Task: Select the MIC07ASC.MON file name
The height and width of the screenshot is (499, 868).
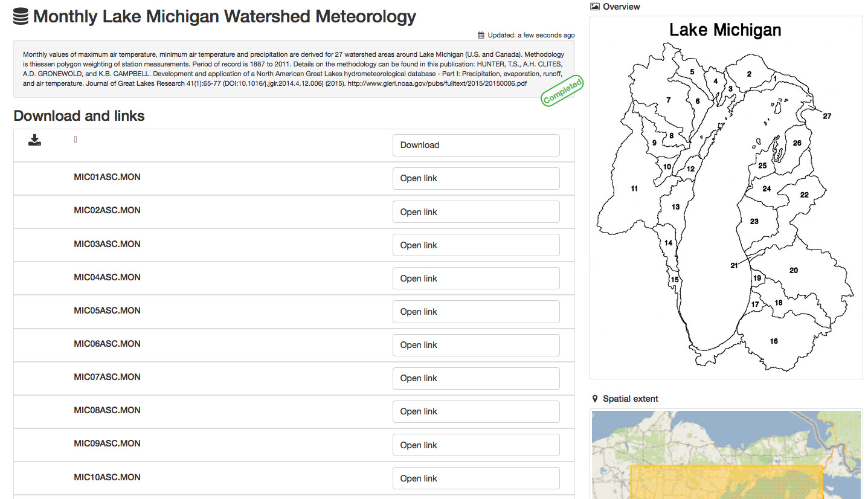Action: point(107,377)
